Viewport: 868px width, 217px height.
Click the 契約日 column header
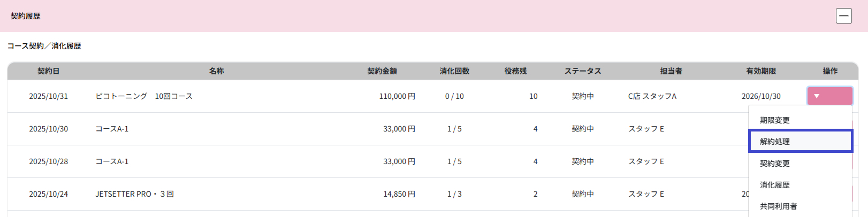(48, 71)
